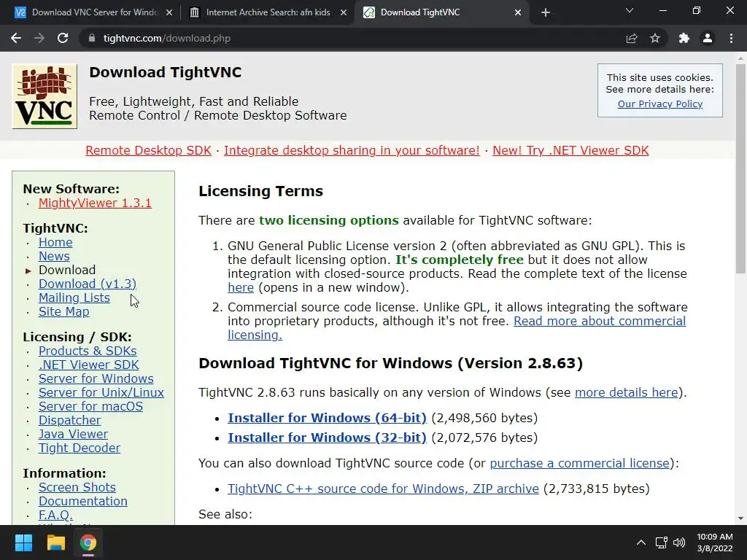Click the share page icon

coord(632,38)
